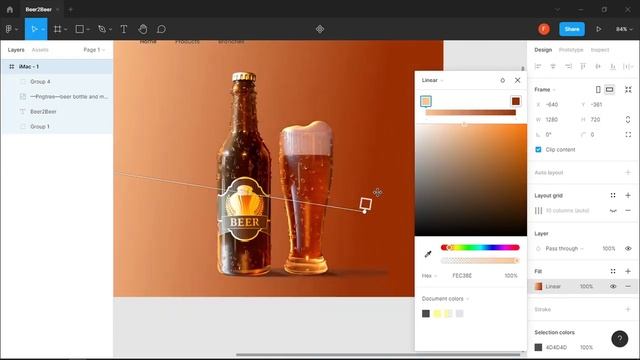640x360 pixels.
Task: Click align left icon in Design panel
Action: coord(538,67)
